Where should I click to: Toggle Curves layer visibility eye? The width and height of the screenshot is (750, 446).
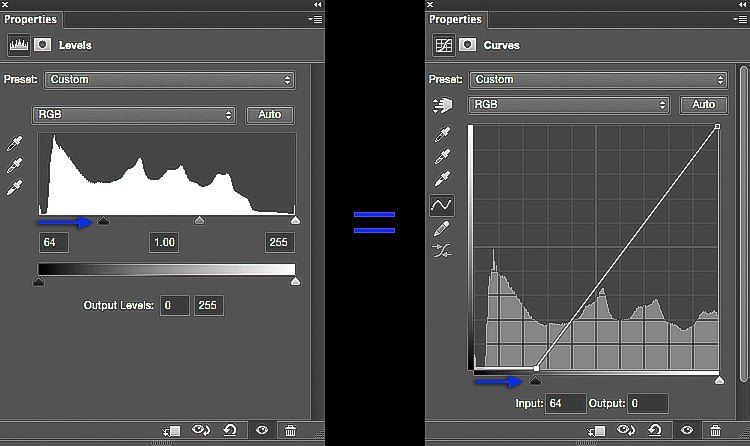coord(687,430)
